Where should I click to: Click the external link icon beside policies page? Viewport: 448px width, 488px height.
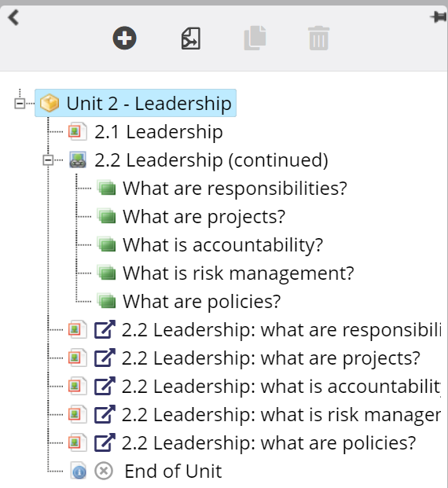(105, 442)
